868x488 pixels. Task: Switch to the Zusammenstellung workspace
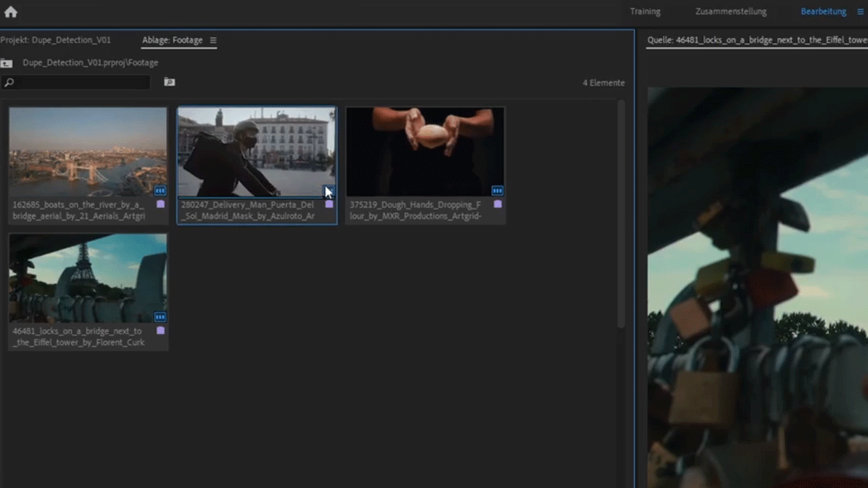pos(730,12)
